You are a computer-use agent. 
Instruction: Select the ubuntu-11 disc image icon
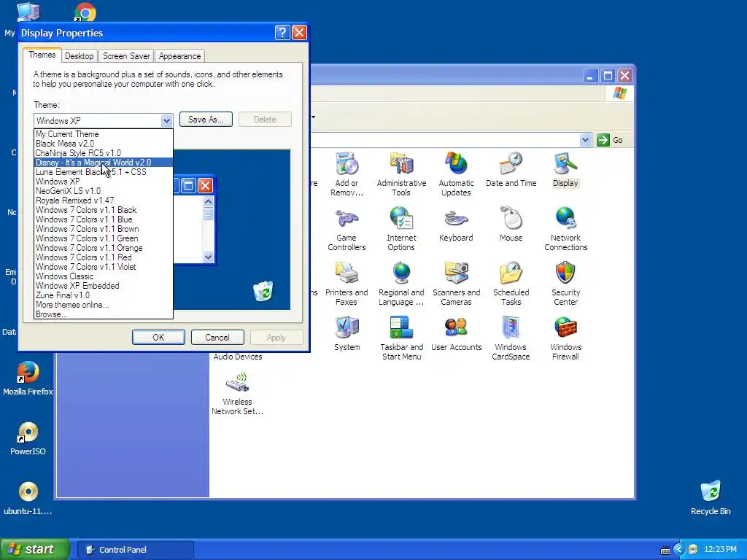click(x=28, y=499)
